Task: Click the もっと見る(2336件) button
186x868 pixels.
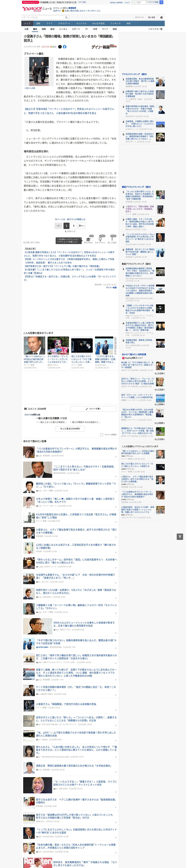Action: tap(70, 429)
